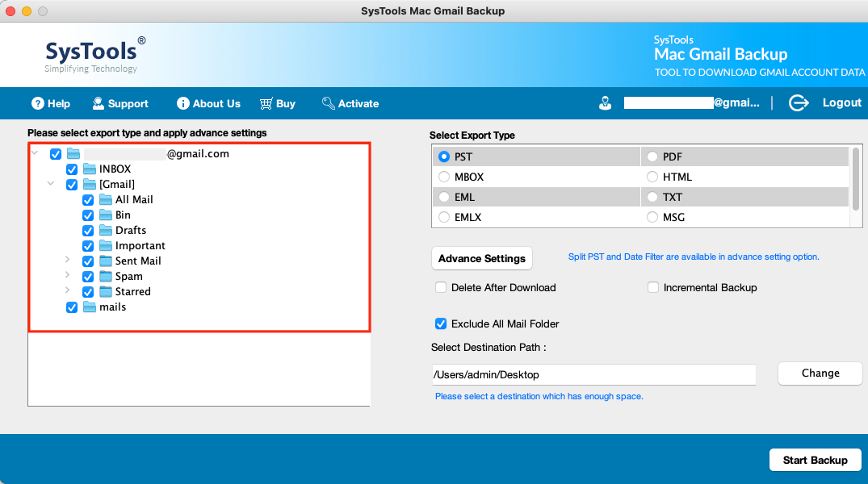The height and width of the screenshot is (484, 868).
Task: Select MBOX export type
Action: tap(444, 177)
